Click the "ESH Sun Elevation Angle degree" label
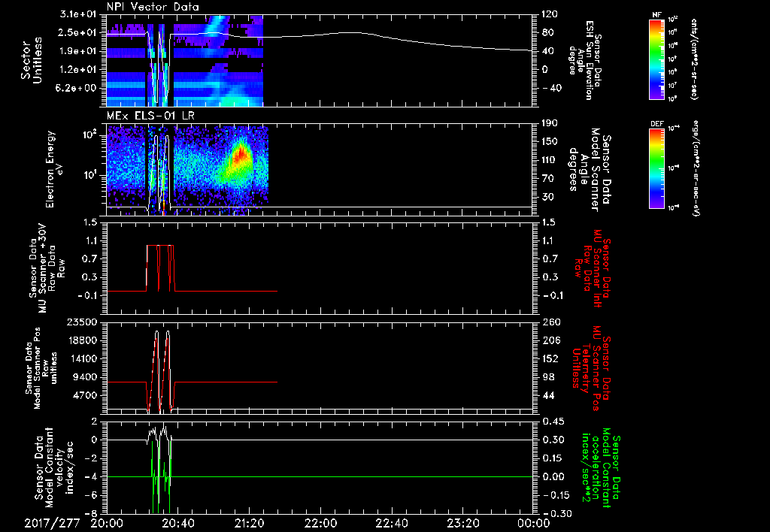Screen dimensions: 770x532 point(584,60)
